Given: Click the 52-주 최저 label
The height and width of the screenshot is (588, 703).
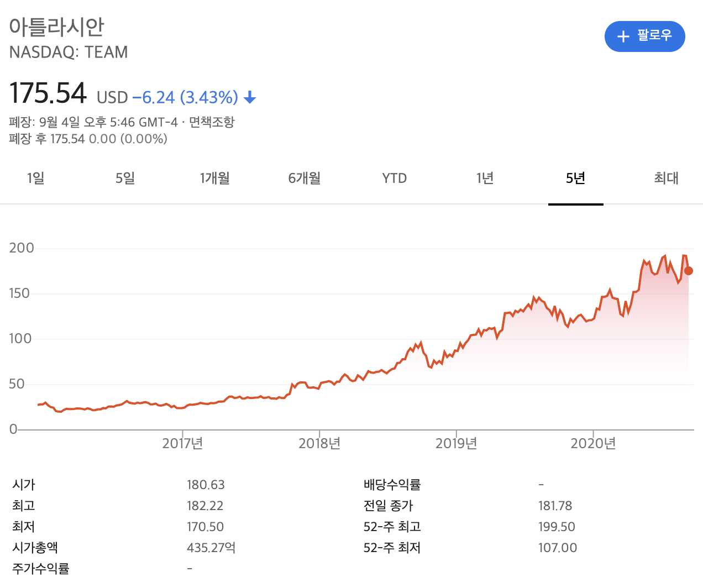Looking at the screenshot, I should point(392,548).
